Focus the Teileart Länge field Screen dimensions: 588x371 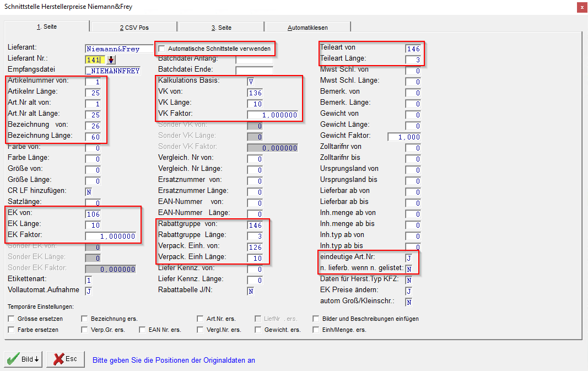413,60
